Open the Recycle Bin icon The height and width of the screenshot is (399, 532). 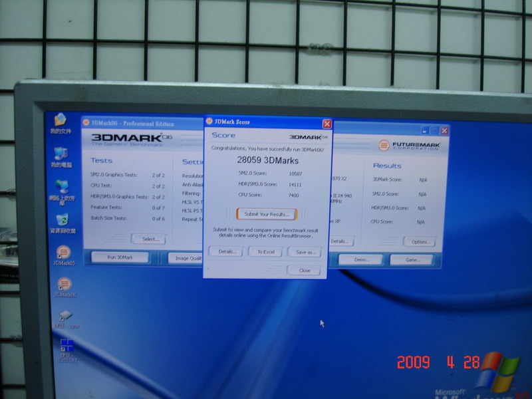click(x=63, y=223)
